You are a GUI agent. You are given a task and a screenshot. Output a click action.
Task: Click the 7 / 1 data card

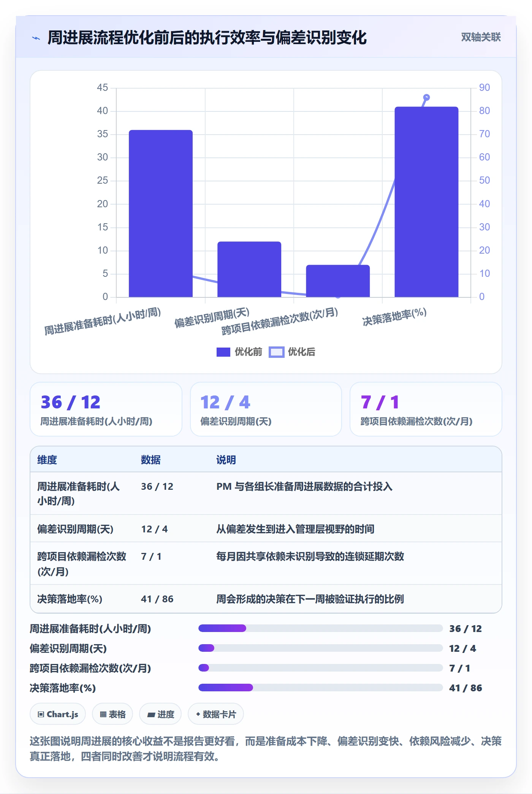[x=426, y=409]
